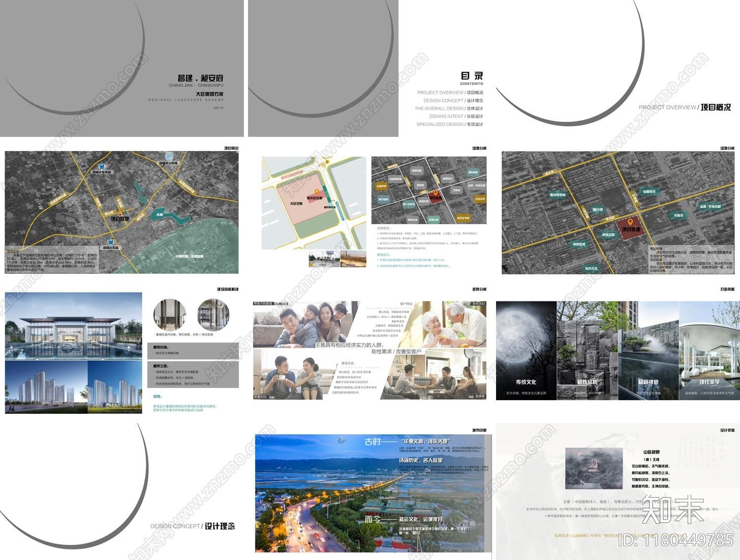Select the PROJECT OVERVIEW section divider slide
The height and width of the screenshot is (560, 740).
(x=618, y=68)
